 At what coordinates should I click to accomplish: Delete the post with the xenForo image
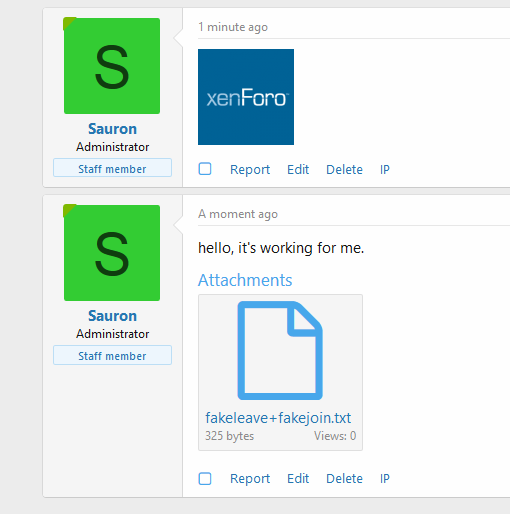tap(344, 170)
